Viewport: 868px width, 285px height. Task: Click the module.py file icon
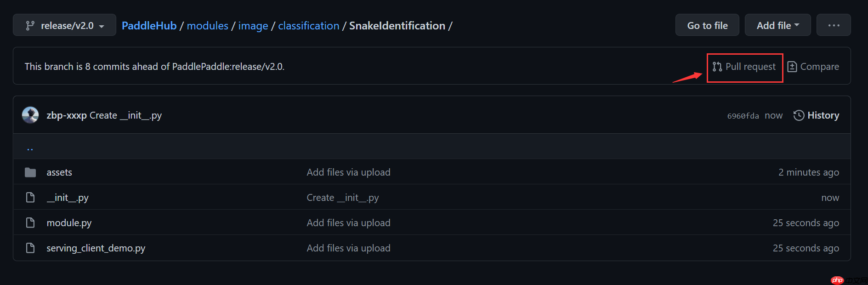pos(30,223)
